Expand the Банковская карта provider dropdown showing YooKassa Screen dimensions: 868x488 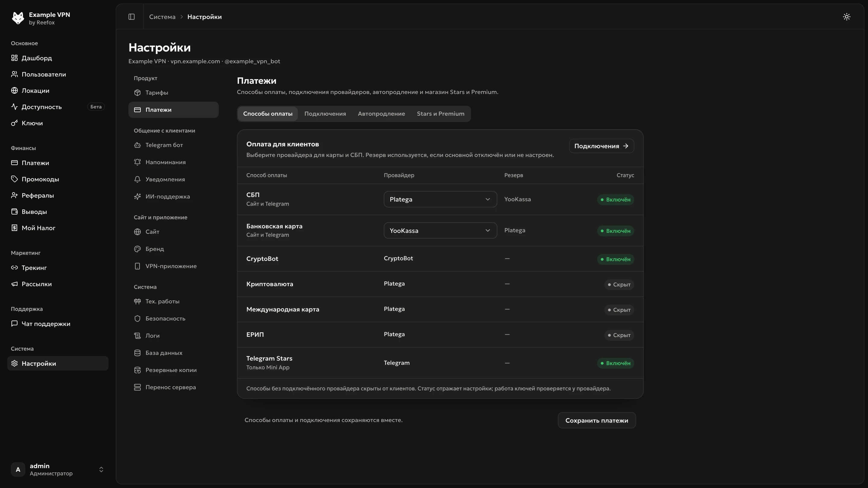440,231
